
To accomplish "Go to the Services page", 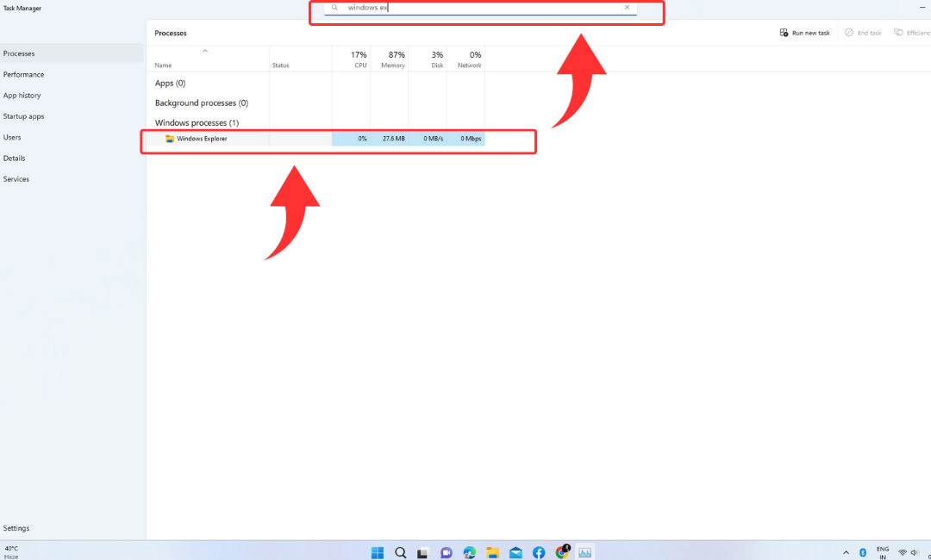I will 16,179.
